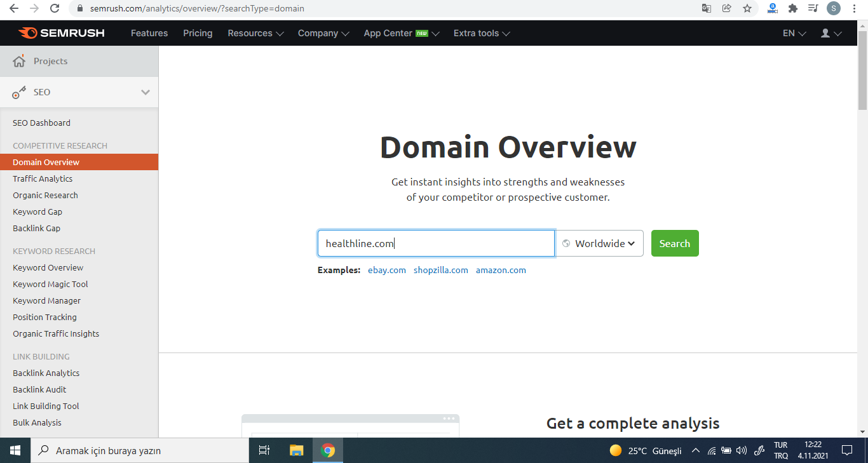Open Backlink Gap tool

click(x=36, y=228)
